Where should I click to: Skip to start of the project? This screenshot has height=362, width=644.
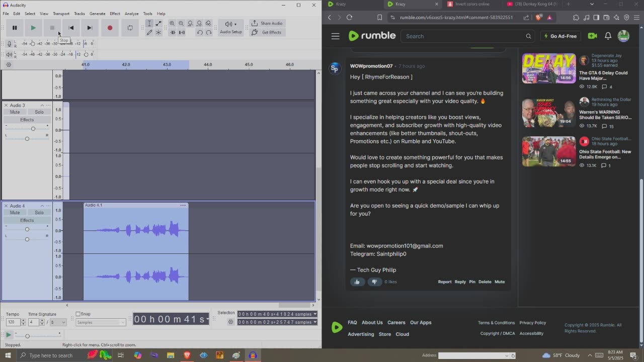(x=71, y=28)
